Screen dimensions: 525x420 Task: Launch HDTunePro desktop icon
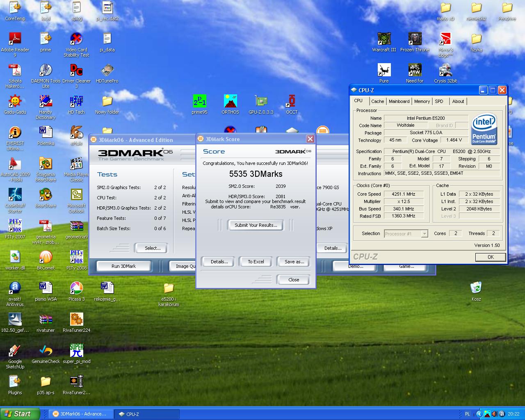click(107, 73)
